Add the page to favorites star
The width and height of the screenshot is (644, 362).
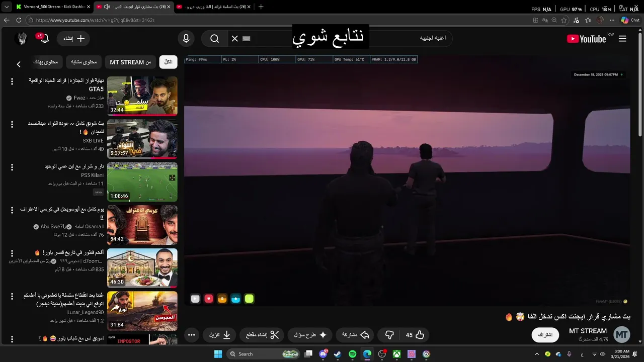click(x=563, y=20)
